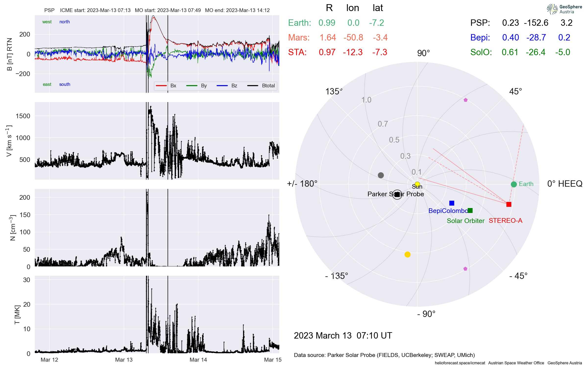
Task: Click the Btotal legend label
Action: click(x=268, y=86)
